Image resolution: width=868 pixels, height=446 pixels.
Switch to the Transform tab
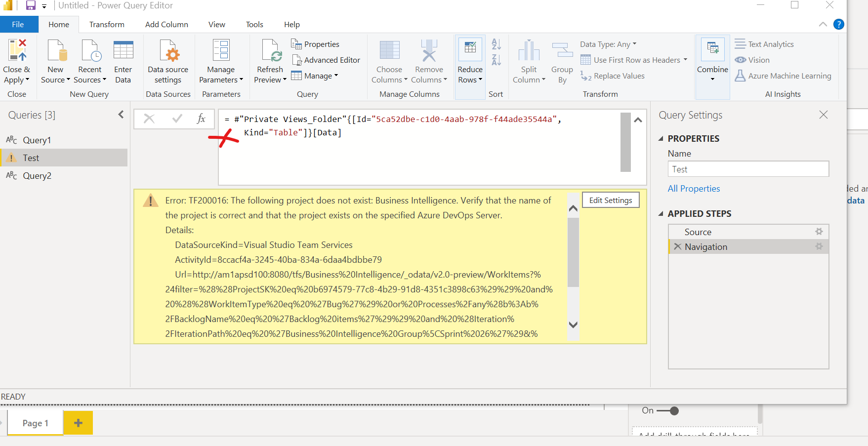click(107, 25)
